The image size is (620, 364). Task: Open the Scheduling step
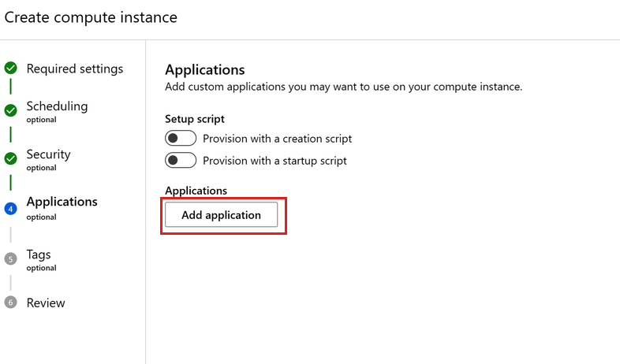(x=57, y=106)
